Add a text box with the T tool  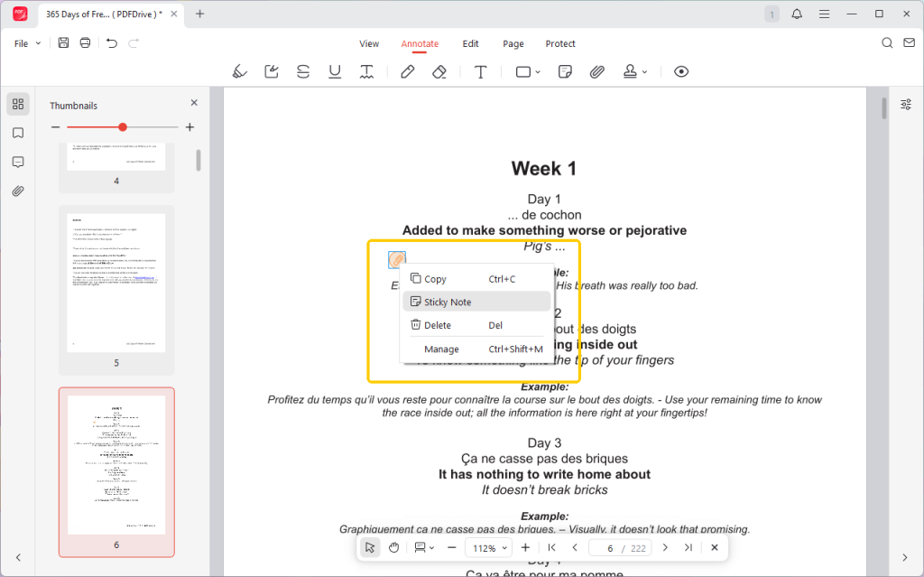point(481,72)
